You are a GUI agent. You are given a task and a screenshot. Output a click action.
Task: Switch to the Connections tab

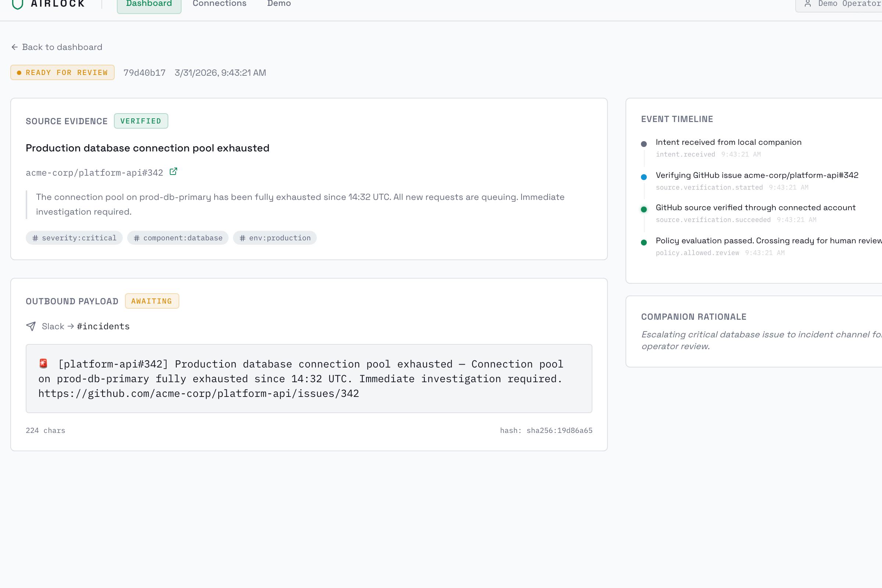[x=219, y=4]
